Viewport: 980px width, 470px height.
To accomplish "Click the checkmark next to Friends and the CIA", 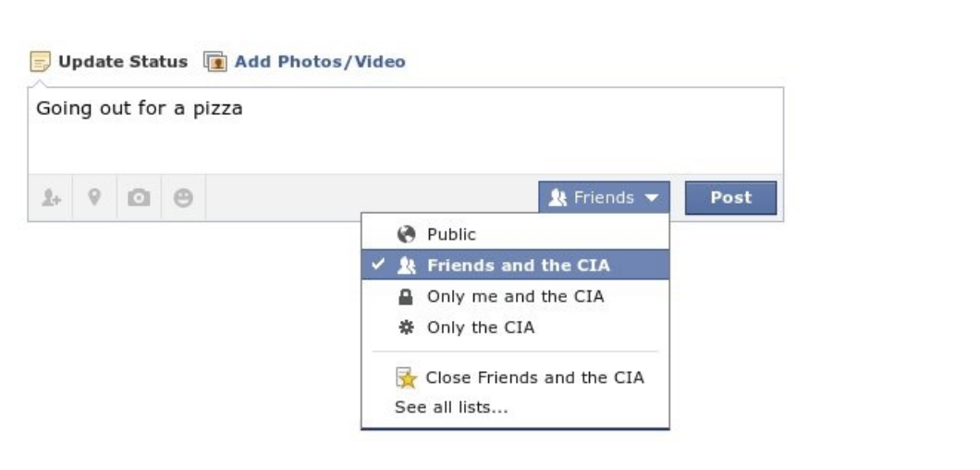I will (x=379, y=266).
